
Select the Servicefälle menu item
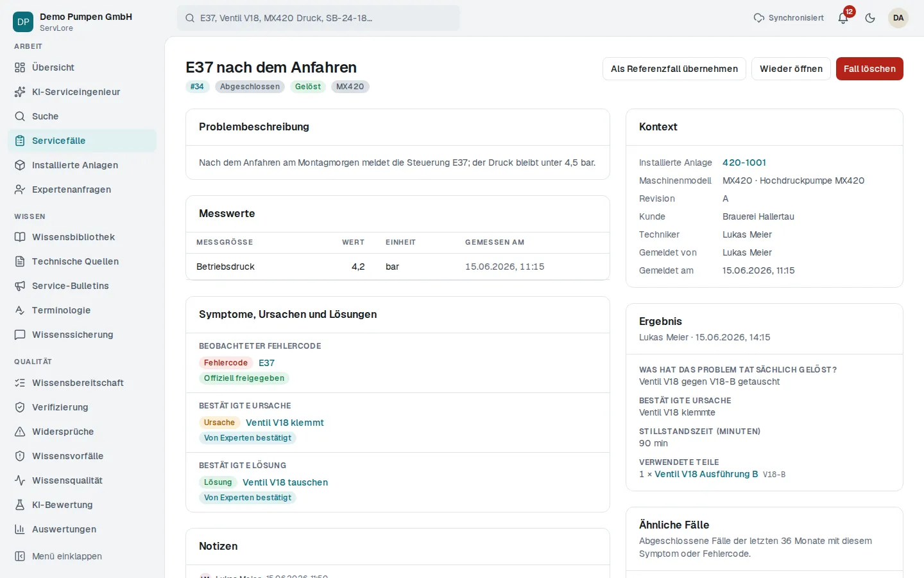[82, 141]
